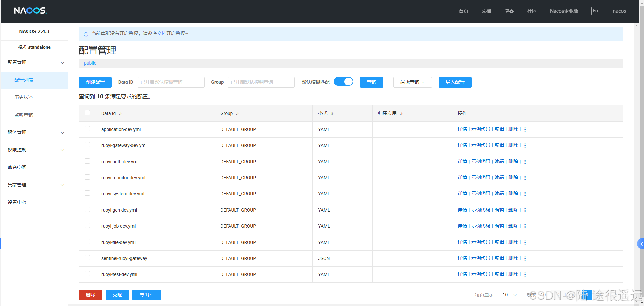Click the 创建配置 button
644x306 pixels.
point(95,82)
